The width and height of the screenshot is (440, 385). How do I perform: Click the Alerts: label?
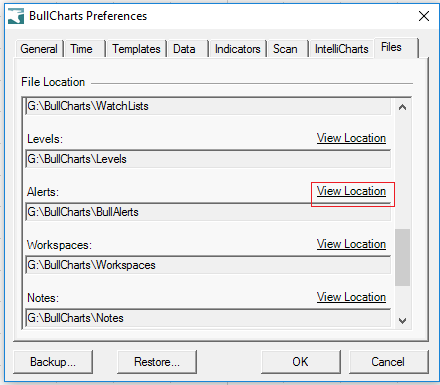tap(43, 192)
